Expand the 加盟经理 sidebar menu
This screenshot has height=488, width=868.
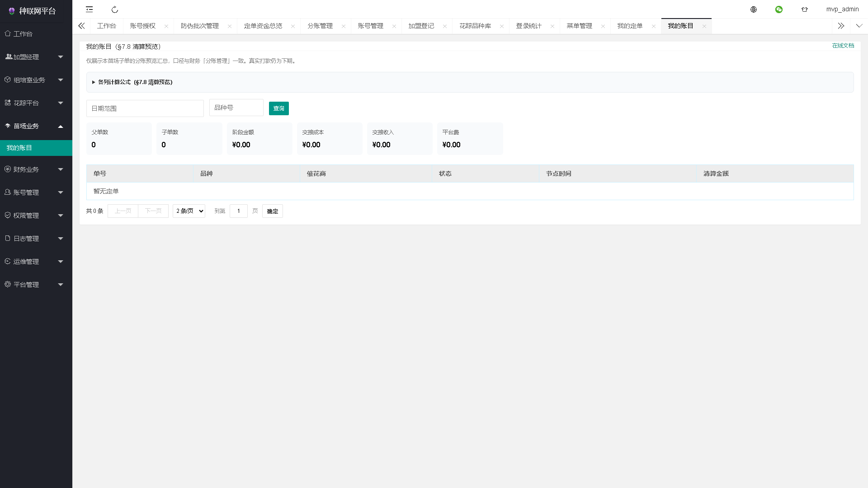point(36,57)
